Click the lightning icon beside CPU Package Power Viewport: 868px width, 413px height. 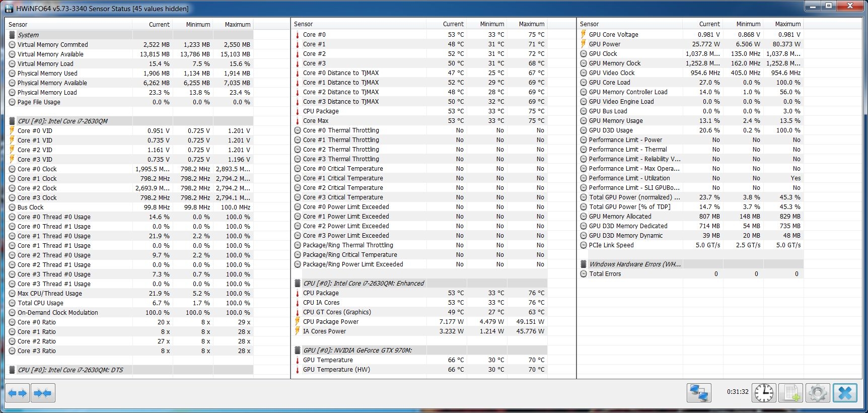[298, 321]
